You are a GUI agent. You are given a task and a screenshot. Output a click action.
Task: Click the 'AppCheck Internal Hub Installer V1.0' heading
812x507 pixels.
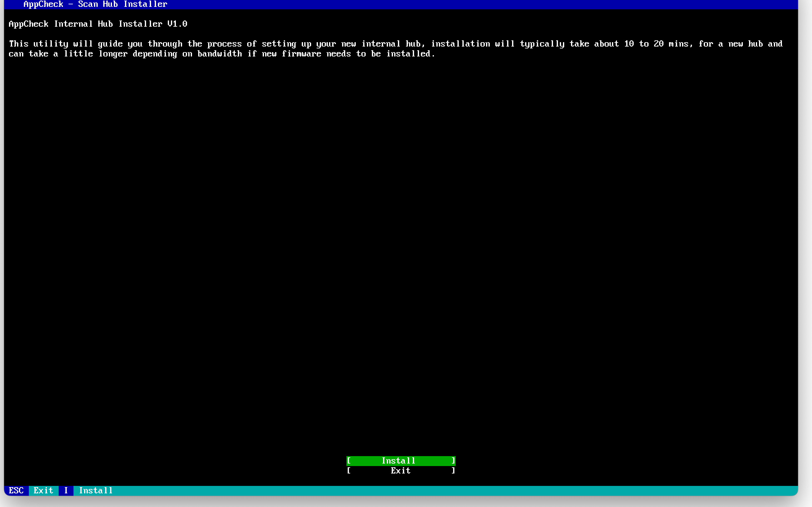(x=98, y=24)
